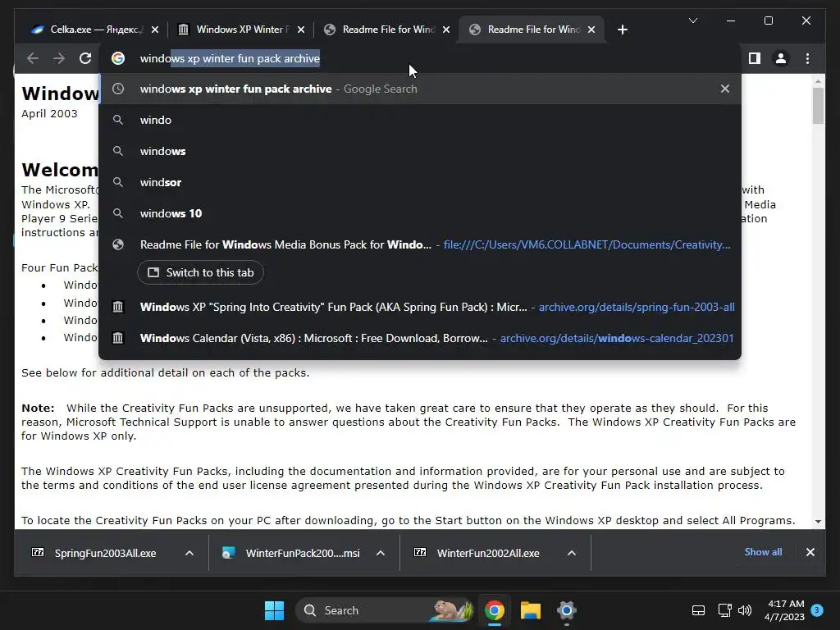The width and height of the screenshot is (840, 630).
Task: Open the notification badge showing 3
Action: tap(817, 609)
